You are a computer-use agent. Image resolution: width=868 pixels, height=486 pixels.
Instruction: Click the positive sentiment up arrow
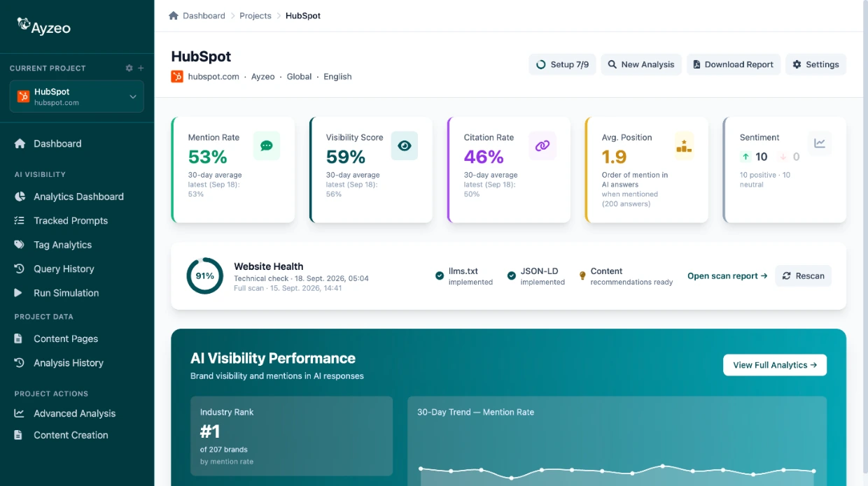pyautogui.click(x=745, y=157)
